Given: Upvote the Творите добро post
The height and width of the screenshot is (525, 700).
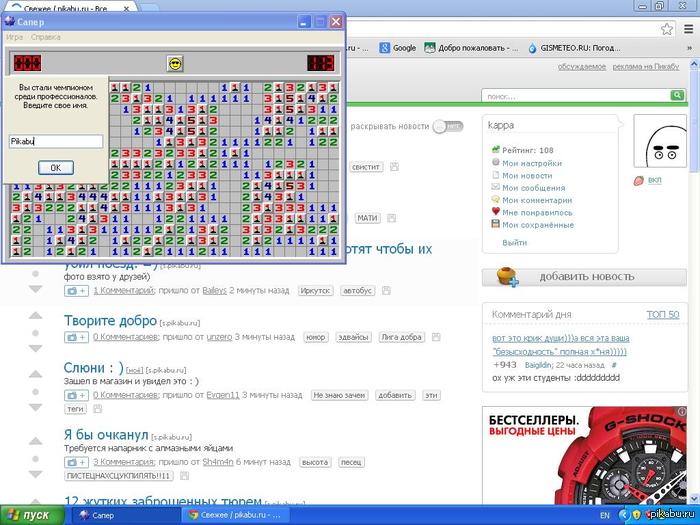Looking at the screenshot, I should pyautogui.click(x=37, y=316).
